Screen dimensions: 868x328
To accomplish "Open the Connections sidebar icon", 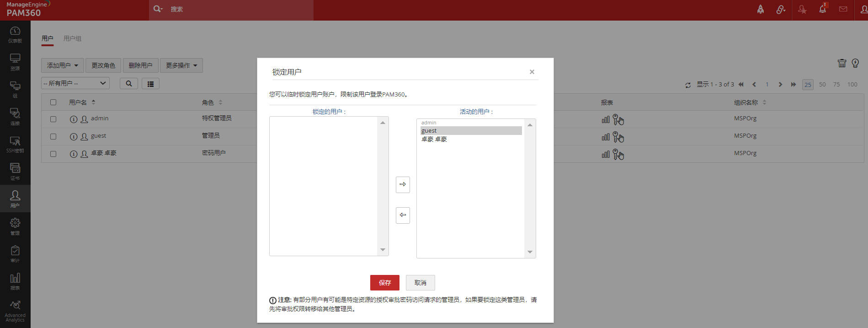I will click(x=15, y=117).
